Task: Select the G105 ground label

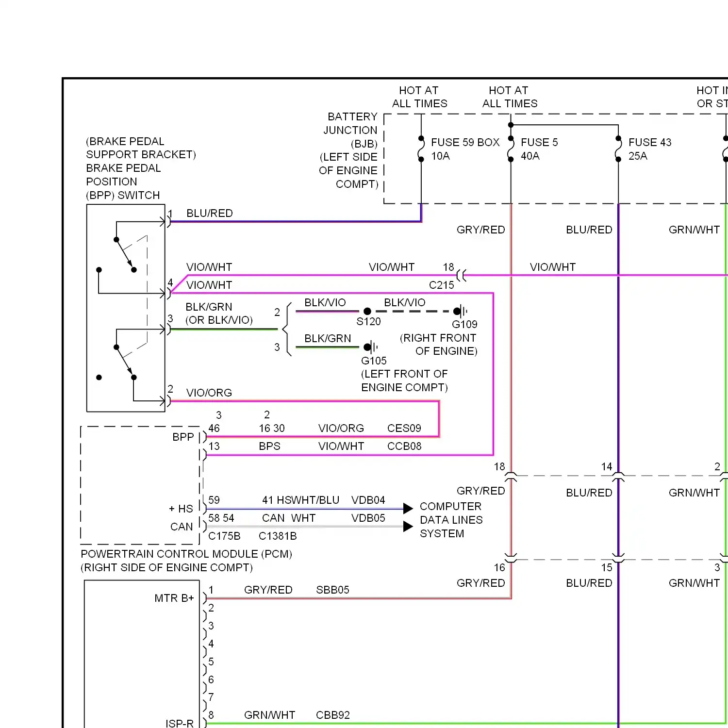Action: click(374, 361)
